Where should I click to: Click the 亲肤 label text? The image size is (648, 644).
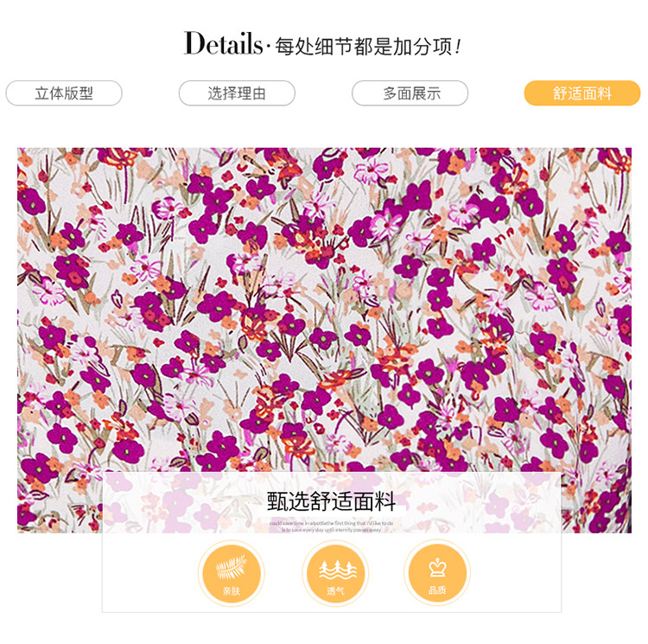[231, 590]
